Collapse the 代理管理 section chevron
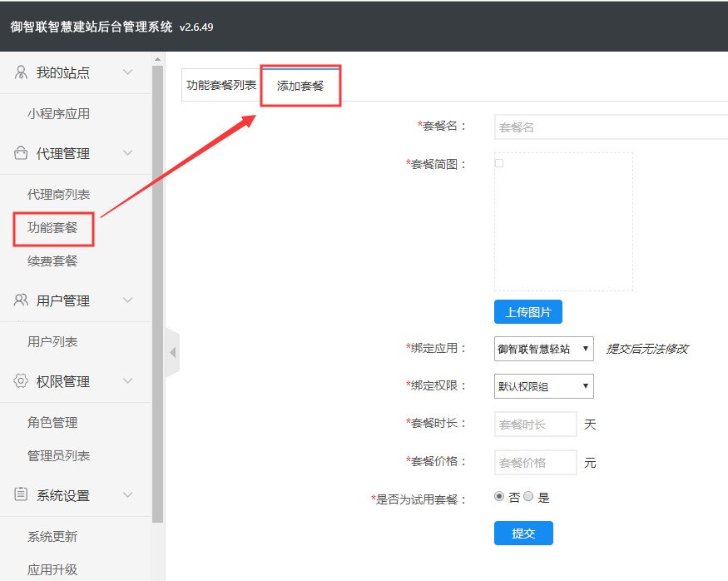 click(x=127, y=153)
